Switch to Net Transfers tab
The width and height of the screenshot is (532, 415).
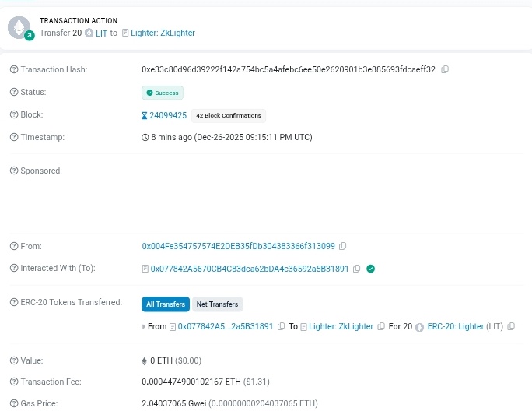[x=217, y=304]
